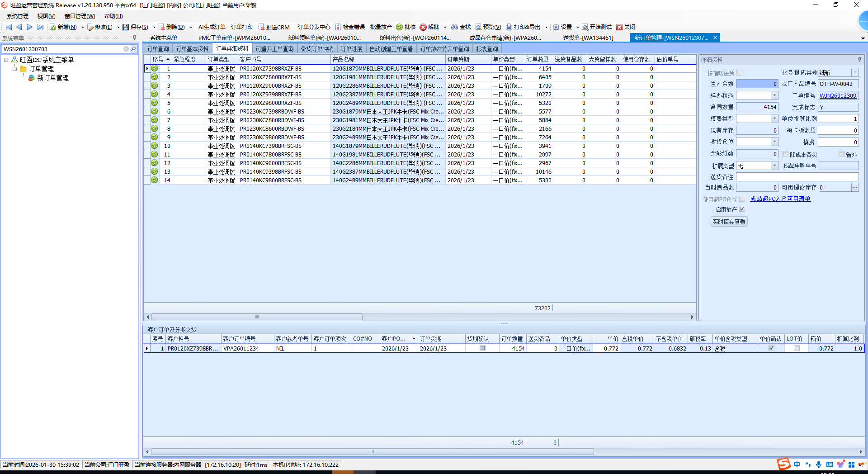Toggle LOT价 checkbox in VPA26011234 row
Viewport: 868px width, 474px height.
click(x=797, y=348)
